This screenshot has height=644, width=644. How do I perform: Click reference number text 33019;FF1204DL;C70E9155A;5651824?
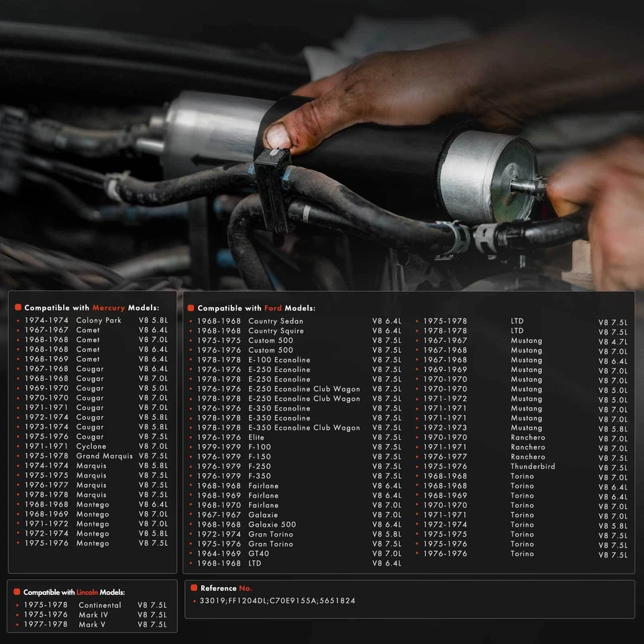pos(278,601)
